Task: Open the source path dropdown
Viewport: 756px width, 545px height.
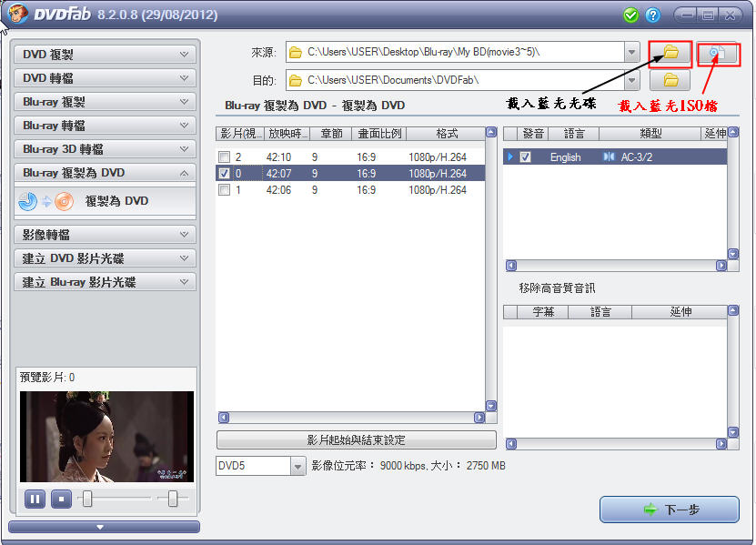Action: 632,53
